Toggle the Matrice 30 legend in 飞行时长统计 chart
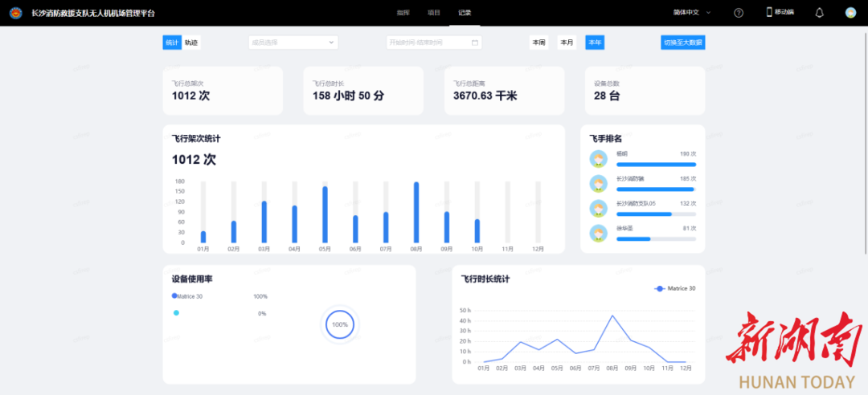 click(675, 288)
